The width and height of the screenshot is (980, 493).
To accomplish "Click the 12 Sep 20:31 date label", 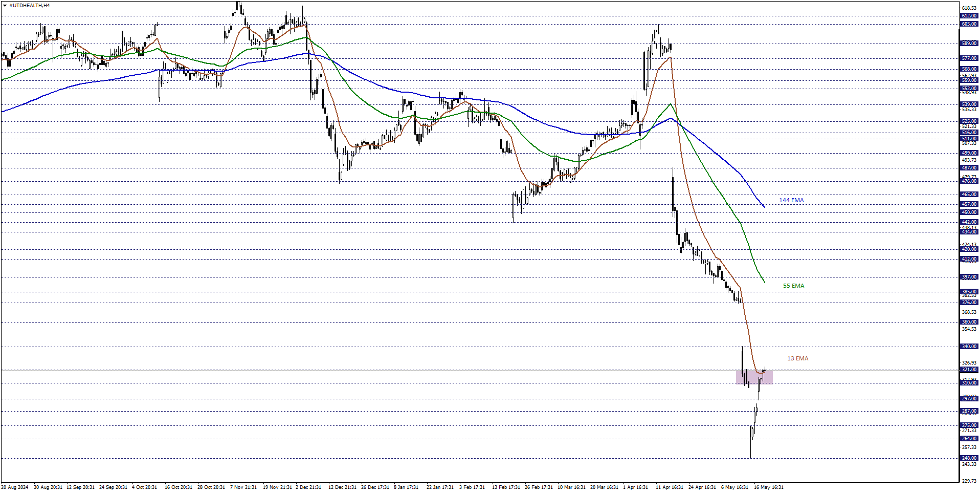I will tap(80, 487).
